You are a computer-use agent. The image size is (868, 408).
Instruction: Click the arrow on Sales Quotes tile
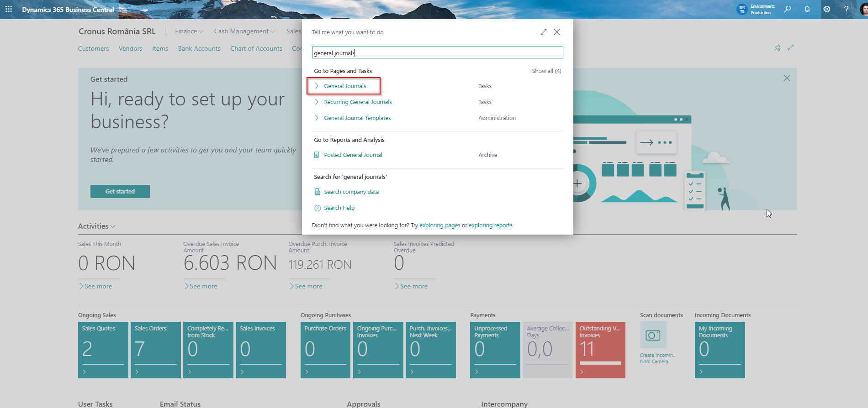tap(85, 372)
